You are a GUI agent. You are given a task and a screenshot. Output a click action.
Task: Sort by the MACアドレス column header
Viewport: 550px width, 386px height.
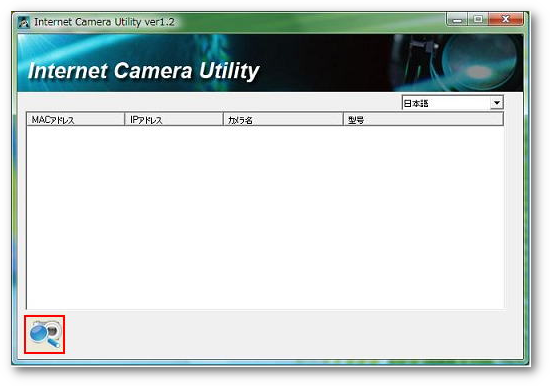(x=75, y=120)
